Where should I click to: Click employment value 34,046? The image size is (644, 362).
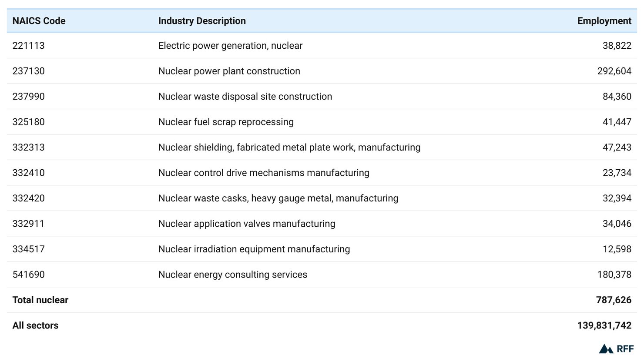(x=617, y=224)
